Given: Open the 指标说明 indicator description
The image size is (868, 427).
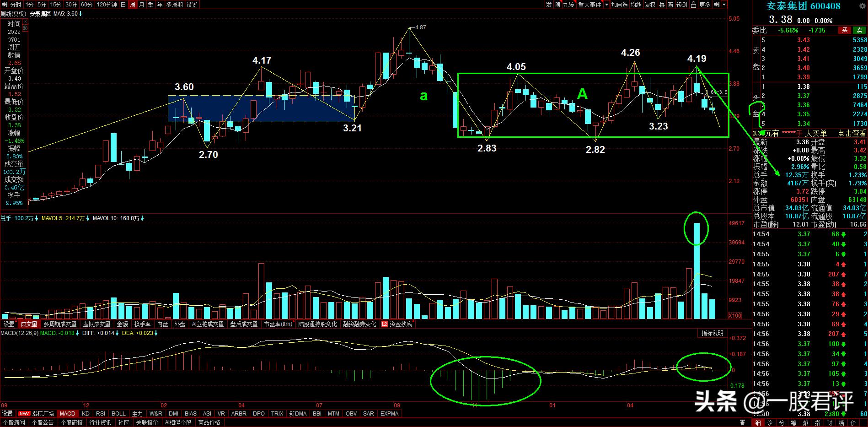Looking at the screenshot, I should point(713,333).
